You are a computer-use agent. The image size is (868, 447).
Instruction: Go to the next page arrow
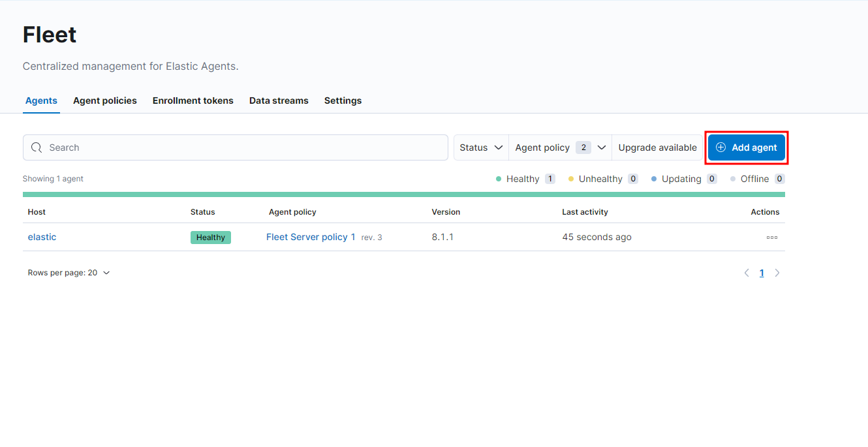point(777,273)
